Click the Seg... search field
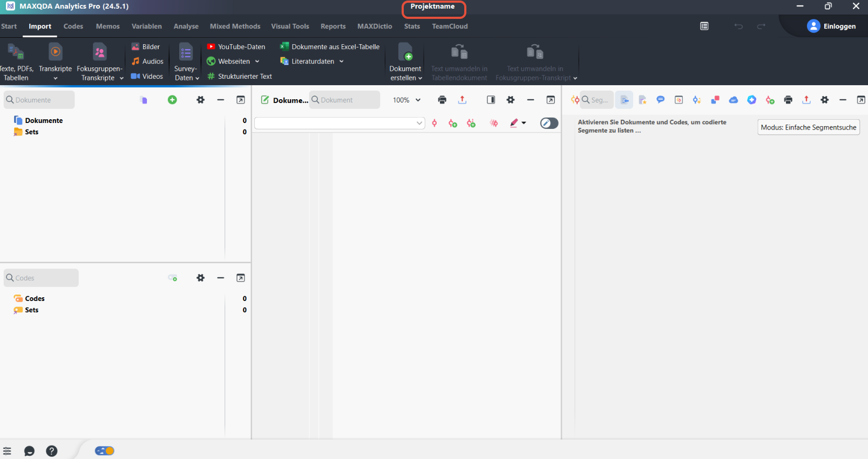Viewport: 868px width, 459px height. point(596,100)
